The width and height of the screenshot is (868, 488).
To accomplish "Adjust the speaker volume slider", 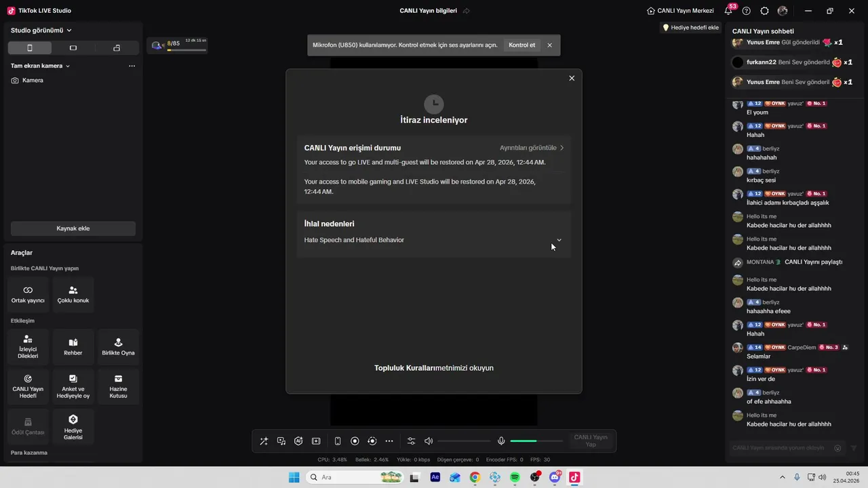I will click(464, 441).
